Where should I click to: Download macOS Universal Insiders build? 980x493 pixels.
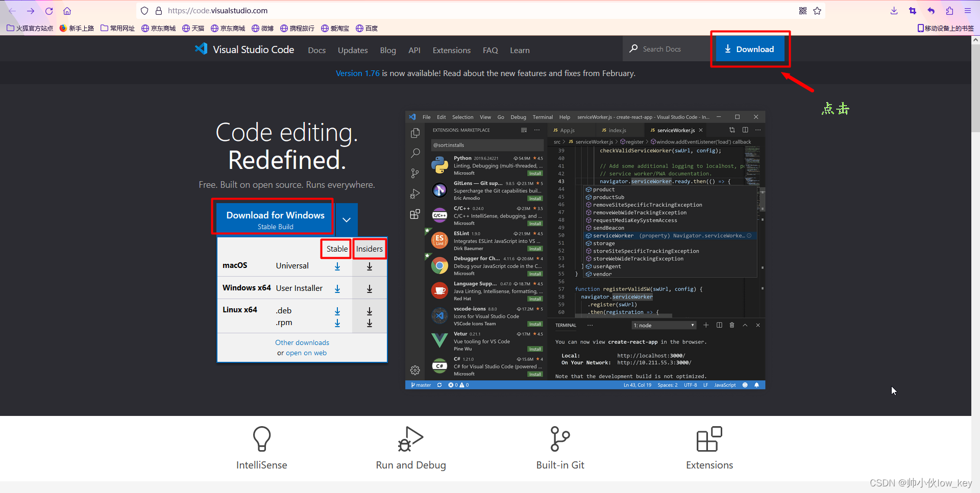click(370, 266)
